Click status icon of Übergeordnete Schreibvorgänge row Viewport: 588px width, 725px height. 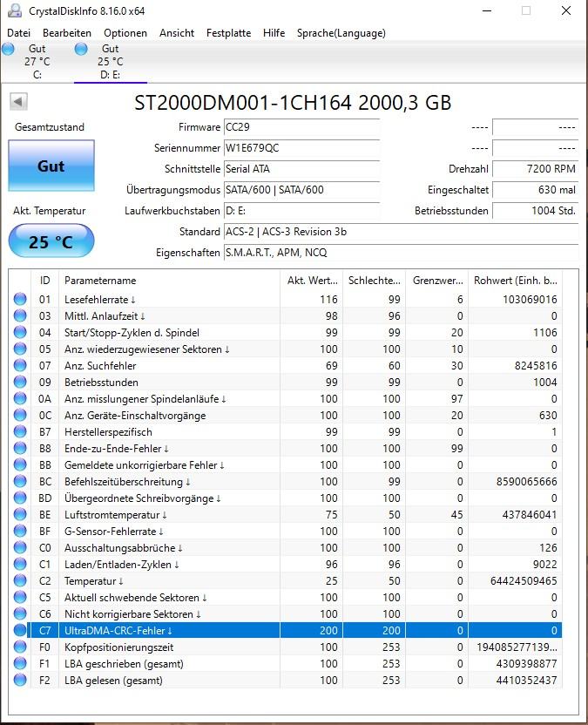pos(20,498)
